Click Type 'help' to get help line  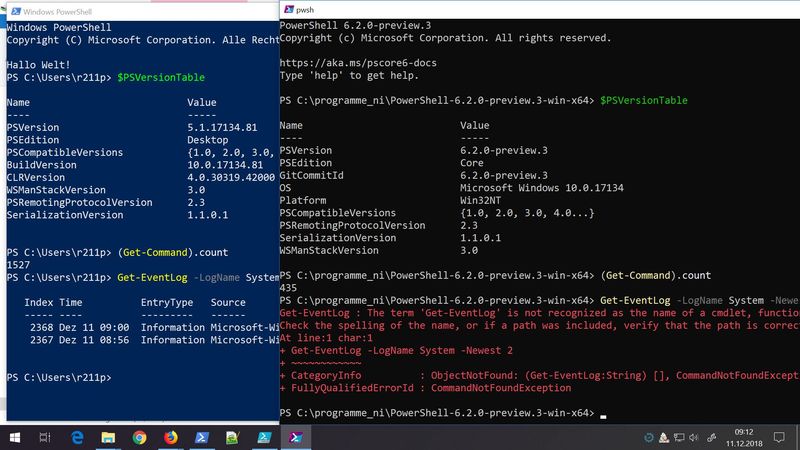pyautogui.click(x=349, y=76)
